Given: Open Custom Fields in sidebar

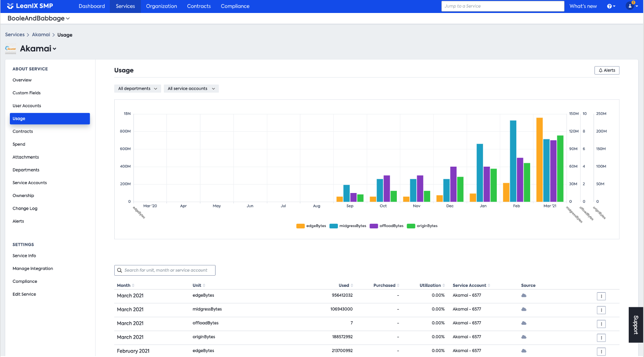Looking at the screenshot, I should 27,93.
